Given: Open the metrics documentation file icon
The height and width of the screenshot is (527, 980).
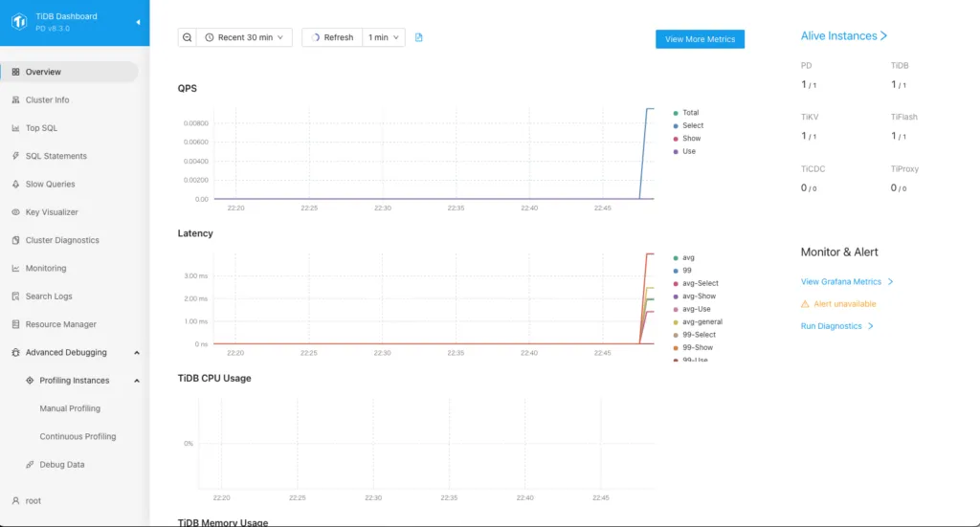Looking at the screenshot, I should (419, 37).
